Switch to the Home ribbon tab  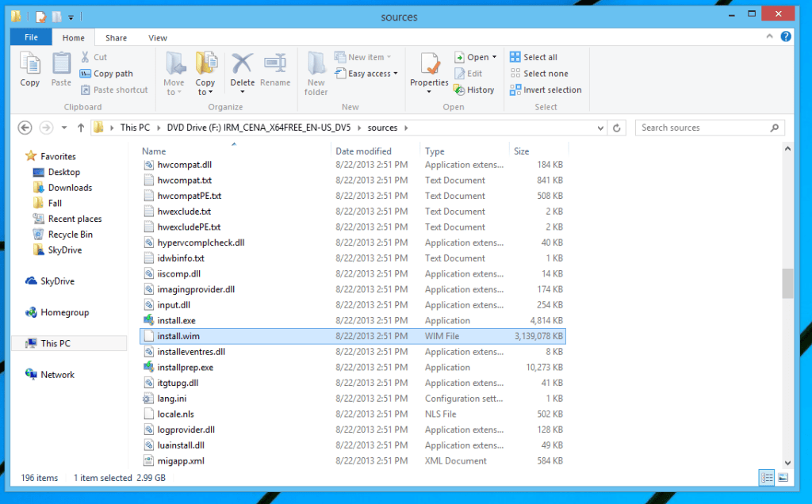tap(74, 38)
